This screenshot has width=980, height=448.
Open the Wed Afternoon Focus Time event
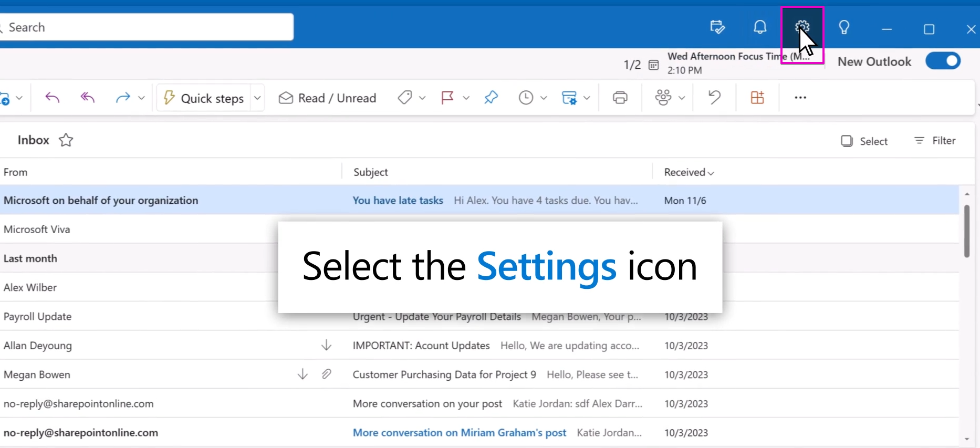click(x=738, y=62)
